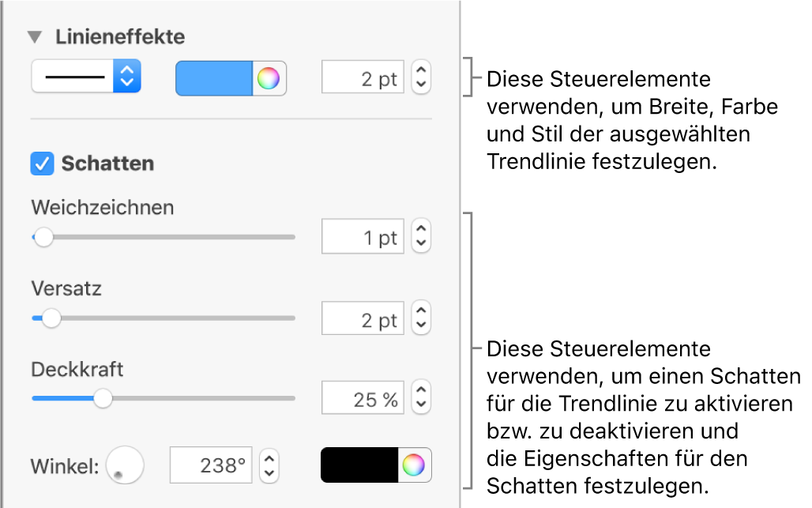Click the Deckkraft 25 % field
This screenshot has height=508, width=812.
pyautogui.click(x=363, y=399)
